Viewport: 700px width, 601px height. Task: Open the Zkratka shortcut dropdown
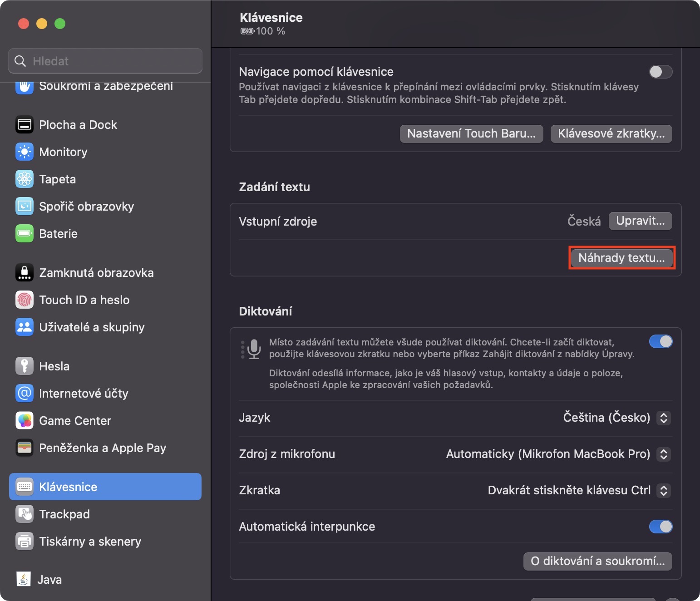coord(663,490)
